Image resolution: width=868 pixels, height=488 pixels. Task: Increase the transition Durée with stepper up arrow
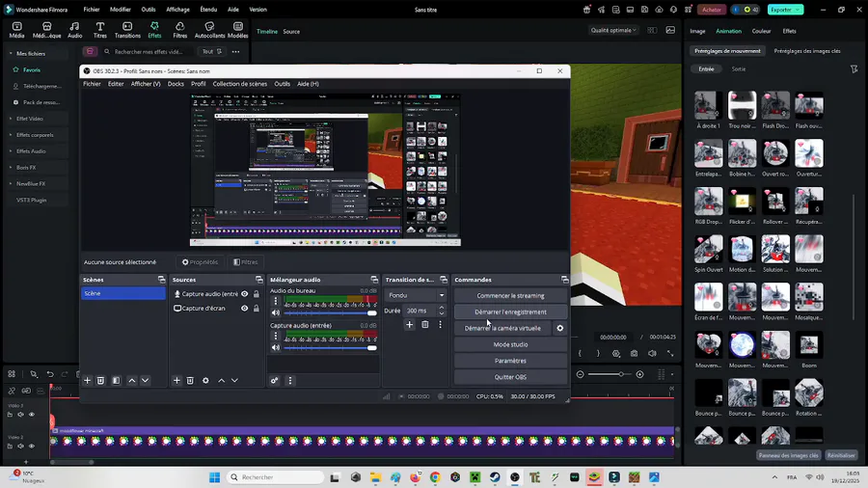point(441,308)
